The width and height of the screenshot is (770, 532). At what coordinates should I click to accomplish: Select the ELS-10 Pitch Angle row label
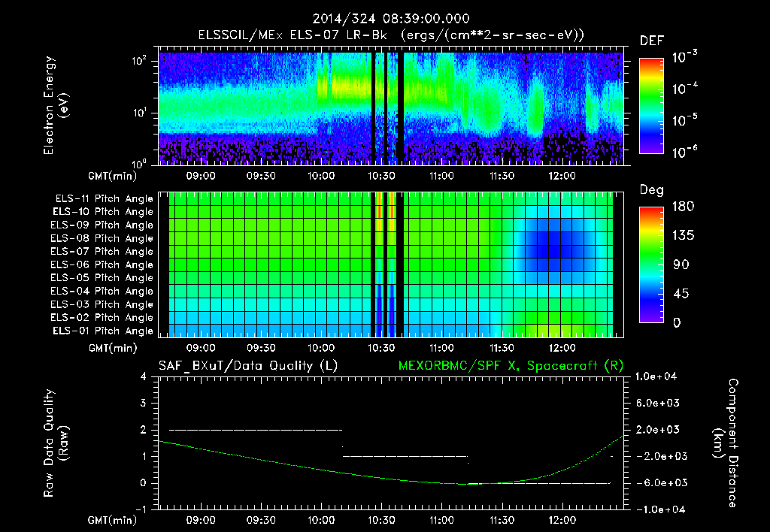click(103, 212)
